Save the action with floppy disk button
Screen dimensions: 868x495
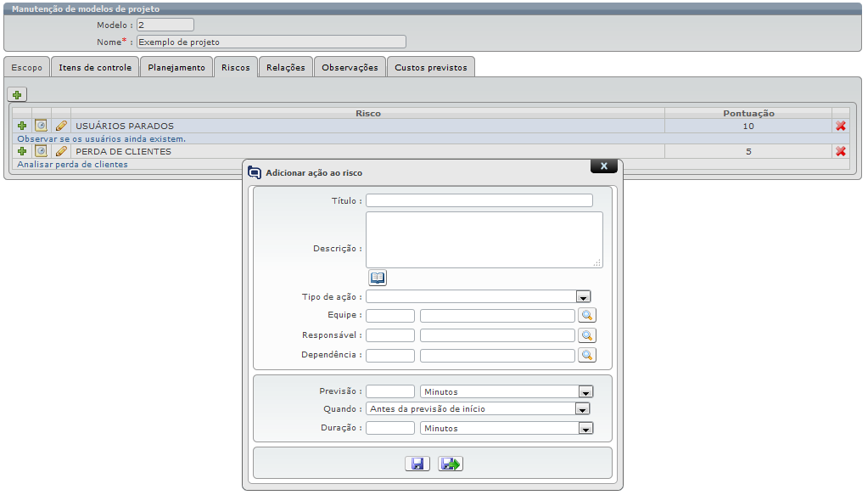coord(417,464)
